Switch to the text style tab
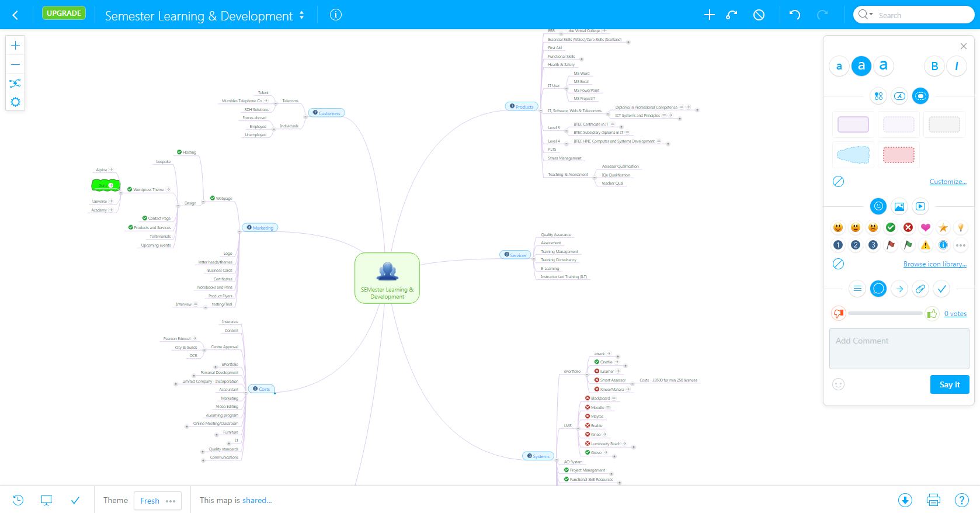 click(899, 96)
